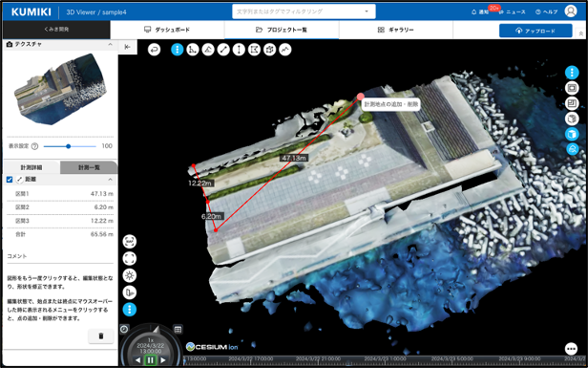Delete the measurement with trash button

[x=101, y=336]
